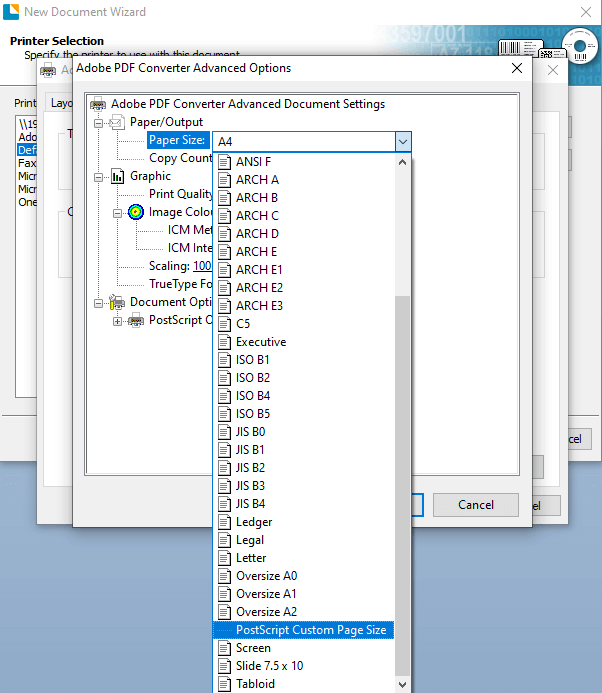Click the Tabloid page icon
602x693 pixels.
225,685
